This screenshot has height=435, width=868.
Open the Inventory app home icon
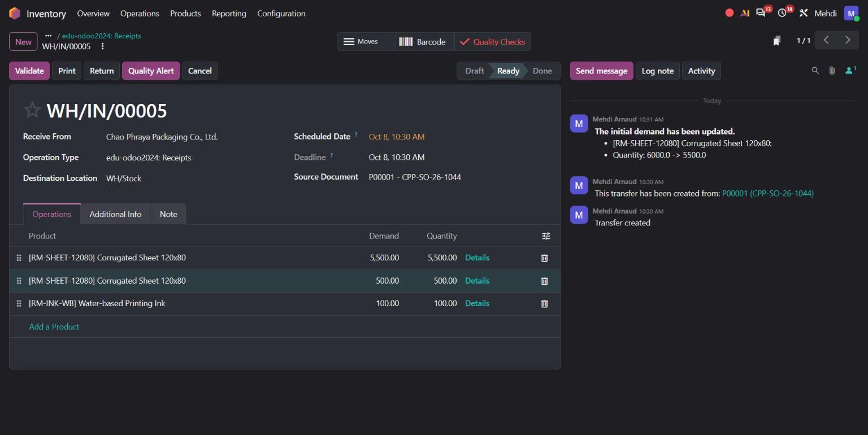[x=15, y=13]
